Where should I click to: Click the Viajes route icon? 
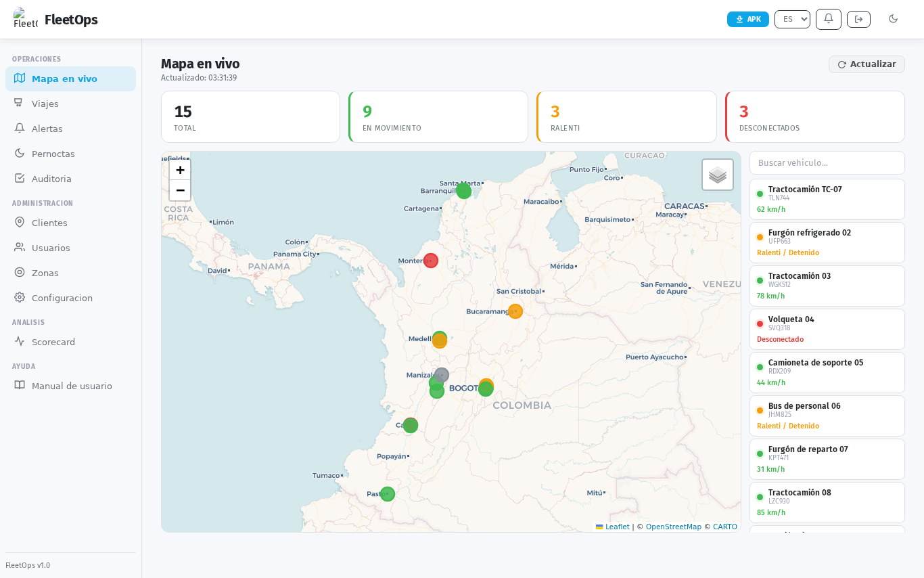20,103
